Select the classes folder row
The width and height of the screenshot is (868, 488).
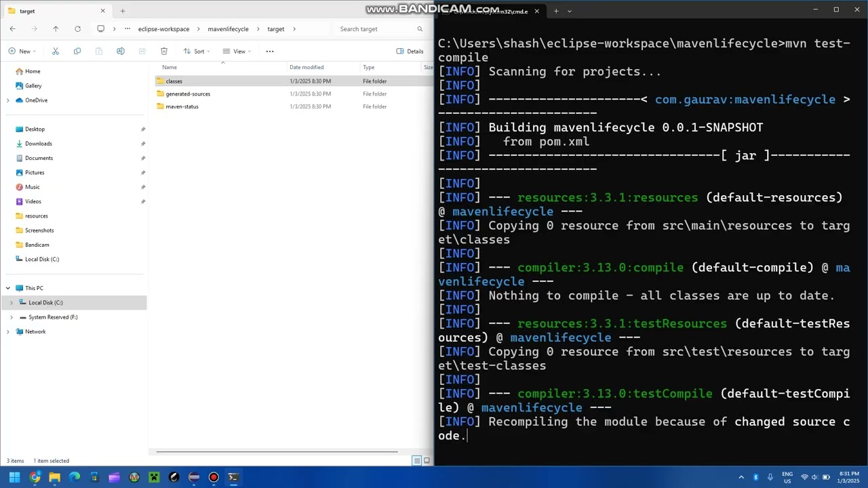click(293, 81)
